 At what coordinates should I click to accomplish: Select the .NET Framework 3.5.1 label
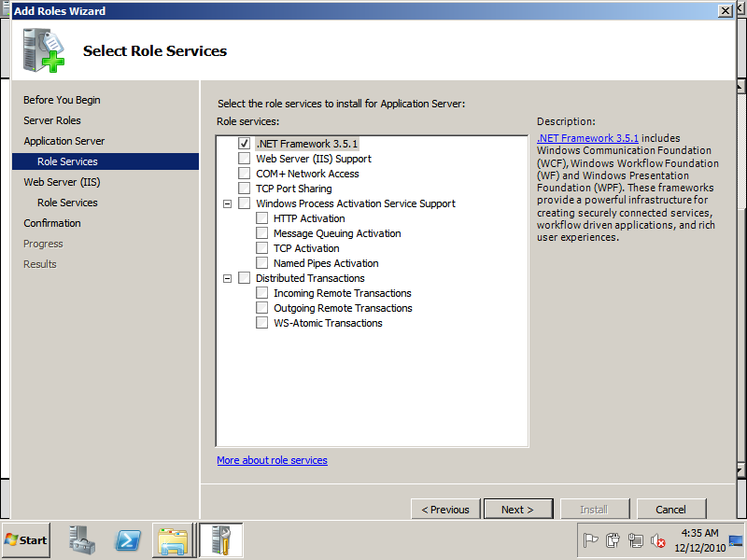click(x=307, y=144)
